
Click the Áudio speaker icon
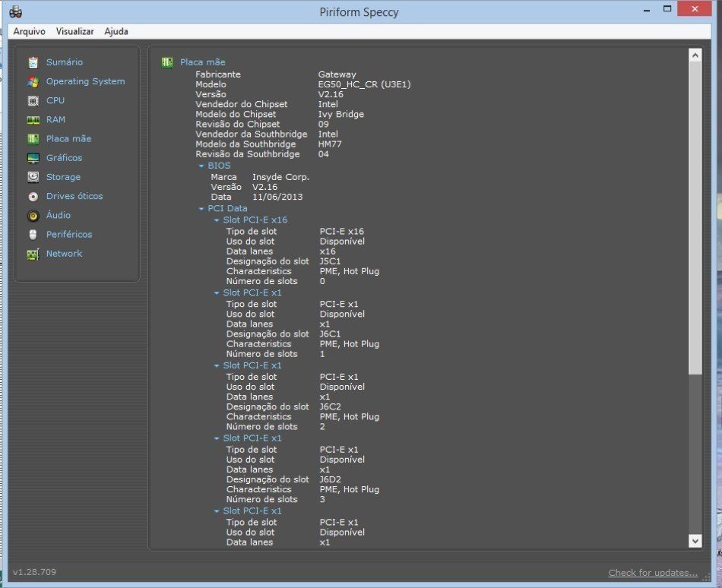33,215
